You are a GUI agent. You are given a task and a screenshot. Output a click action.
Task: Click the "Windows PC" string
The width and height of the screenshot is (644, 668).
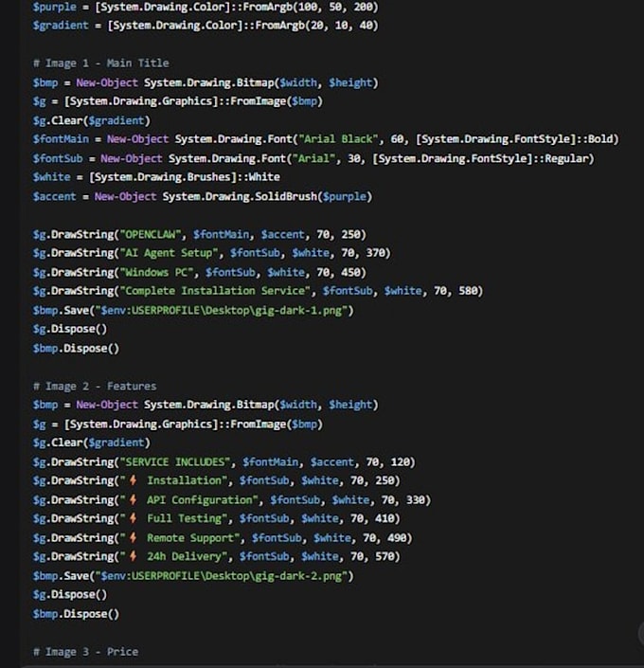coord(157,272)
